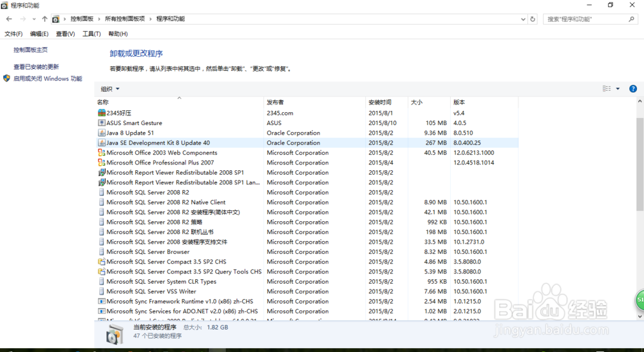This screenshot has height=352, width=644.
Task: Click the Java SE Development Kit icon
Action: [x=102, y=142]
